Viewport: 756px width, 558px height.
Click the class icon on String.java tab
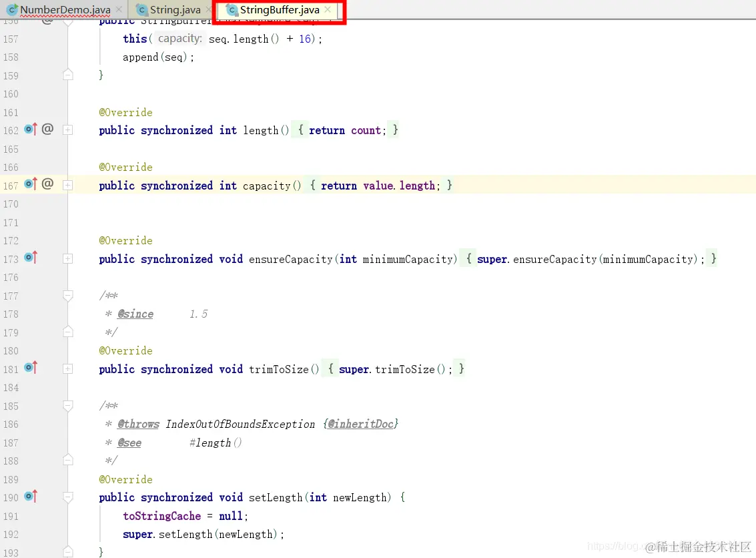[141, 9]
